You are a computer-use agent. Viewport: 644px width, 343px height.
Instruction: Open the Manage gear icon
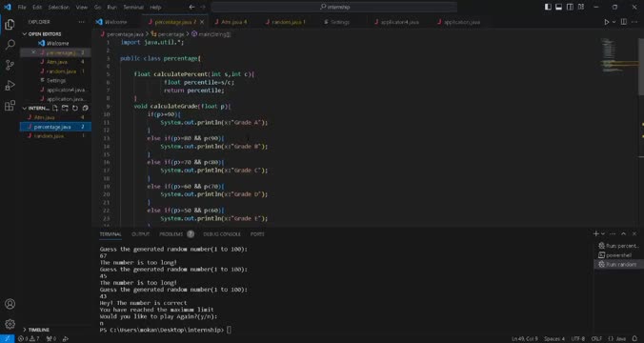(10, 324)
